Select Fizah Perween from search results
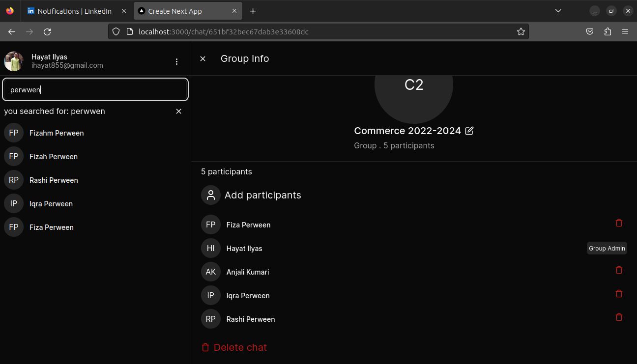 pyautogui.click(x=53, y=157)
